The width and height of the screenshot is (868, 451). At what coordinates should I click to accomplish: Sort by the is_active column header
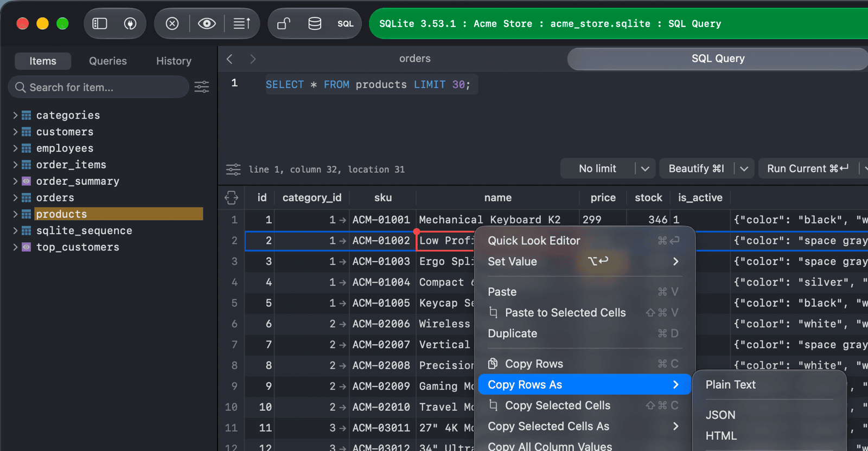pyautogui.click(x=700, y=198)
